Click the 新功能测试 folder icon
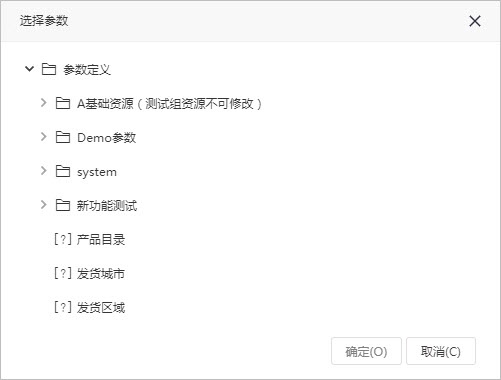Screen dimensions: 501x380 tap(63, 205)
